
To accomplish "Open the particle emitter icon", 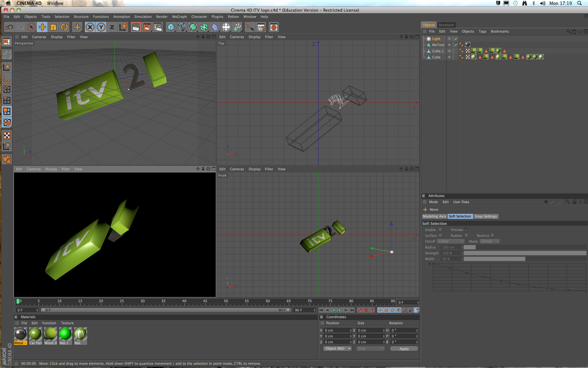I will (237, 27).
